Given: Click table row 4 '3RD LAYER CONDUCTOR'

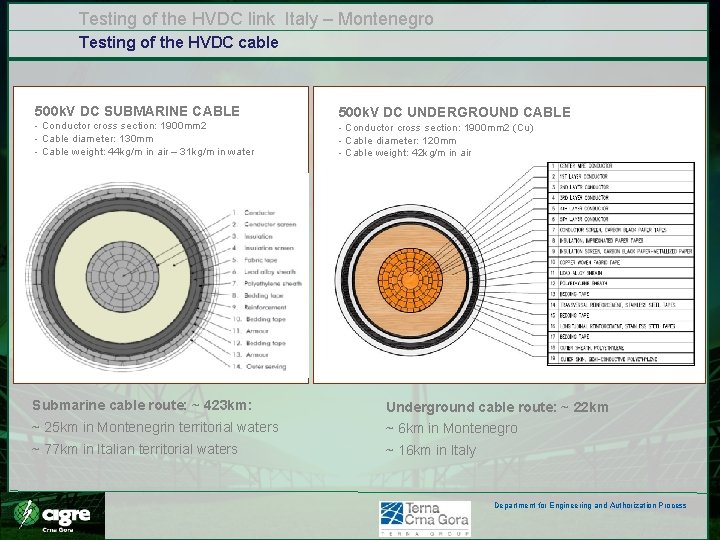Looking at the screenshot, I should (621, 198).
